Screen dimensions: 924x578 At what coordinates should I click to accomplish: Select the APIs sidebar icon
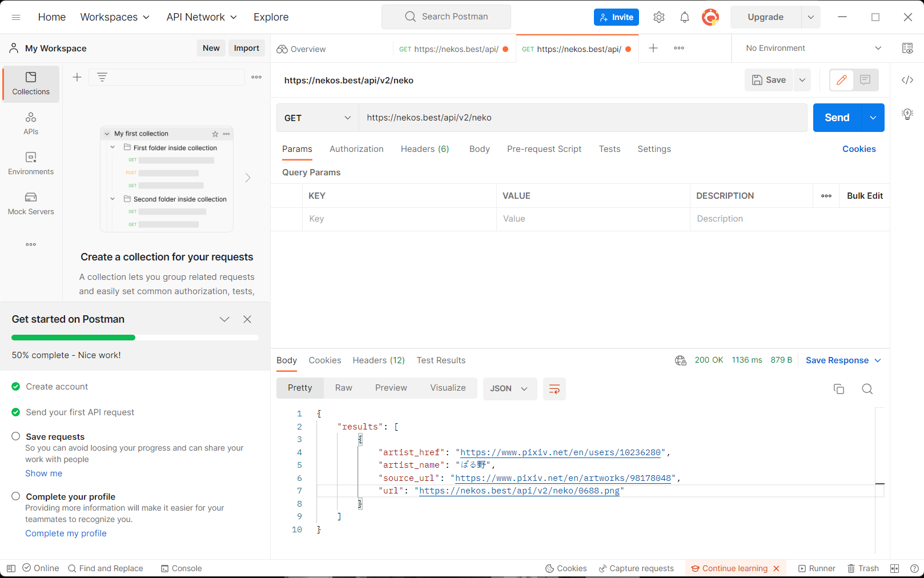[31, 123]
